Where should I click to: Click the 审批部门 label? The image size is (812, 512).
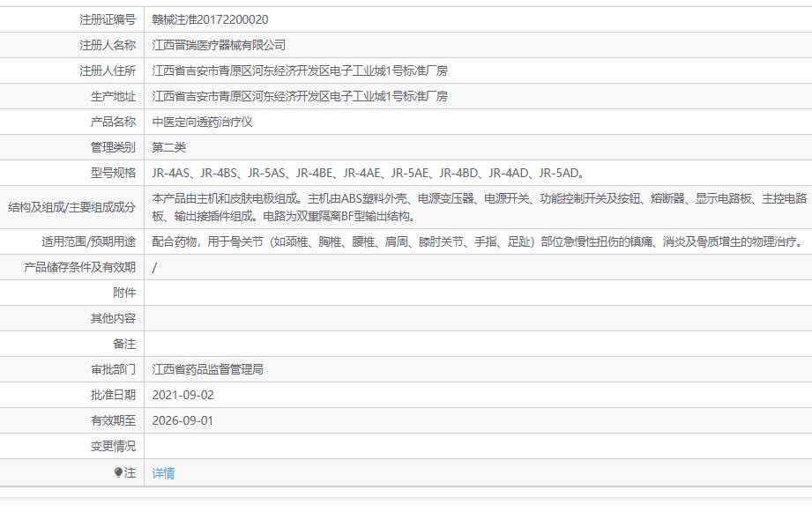pos(114,369)
